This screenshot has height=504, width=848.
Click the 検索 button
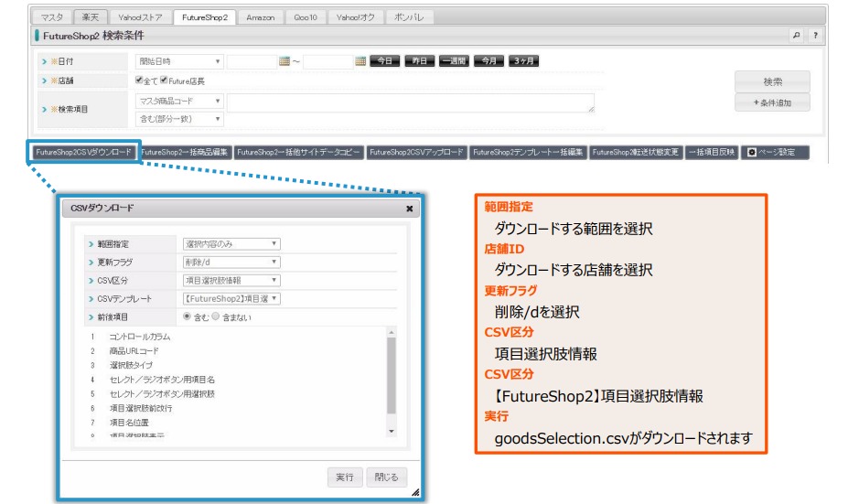(x=772, y=81)
